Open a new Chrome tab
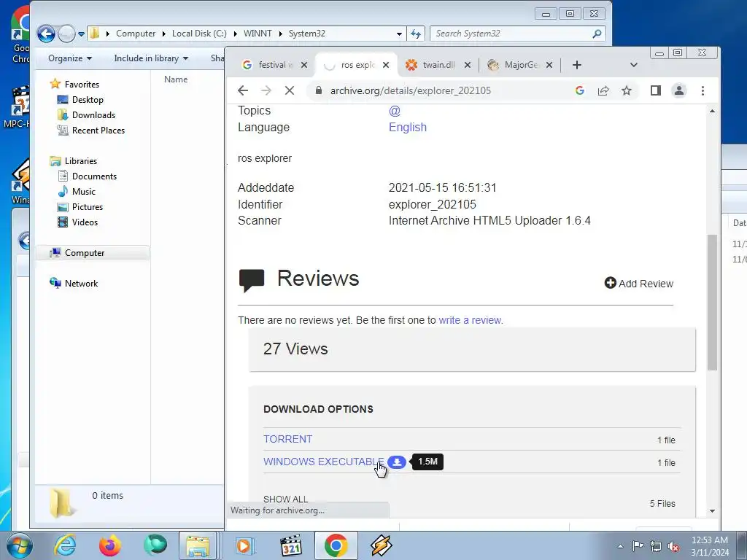Image resolution: width=747 pixels, height=560 pixels. click(x=577, y=65)
